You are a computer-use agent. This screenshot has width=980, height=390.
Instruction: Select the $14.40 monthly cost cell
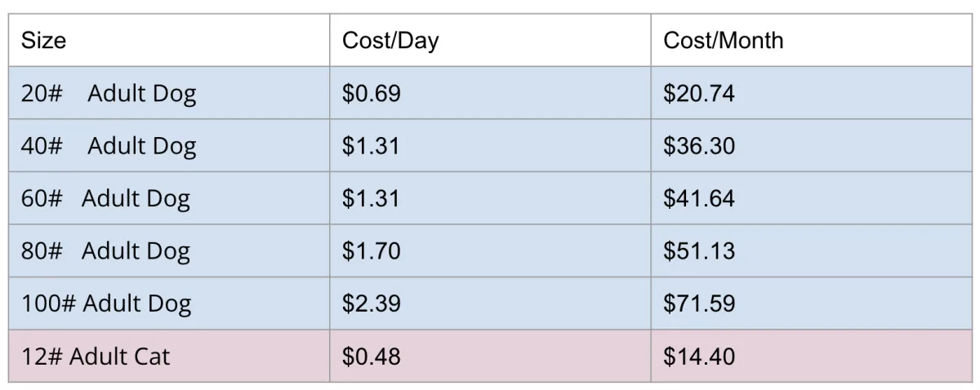point(811,356)
